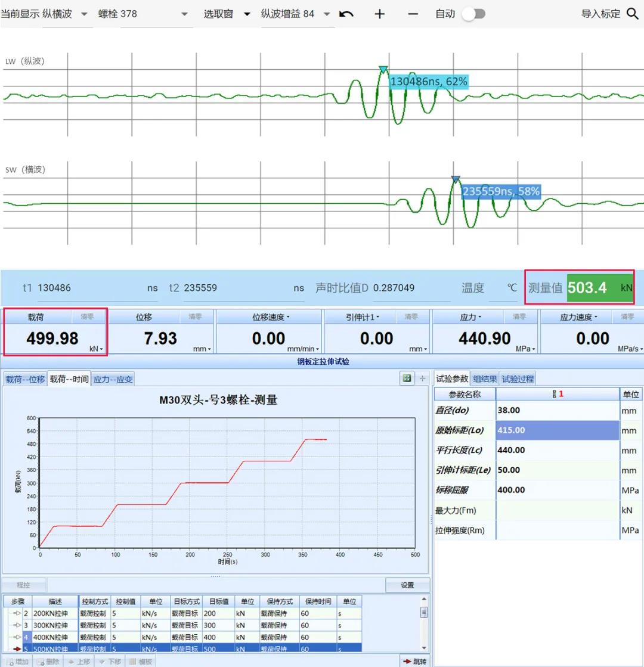Click the 设置 settings button
Image resolution: width=644 pixels, height=667 pixels.
point(407,585)
